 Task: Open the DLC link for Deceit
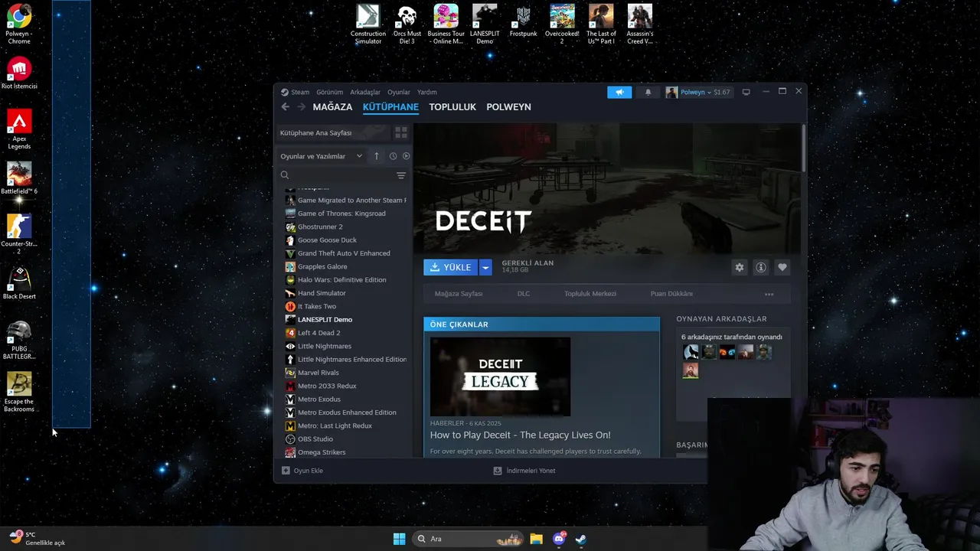(523, 294)
